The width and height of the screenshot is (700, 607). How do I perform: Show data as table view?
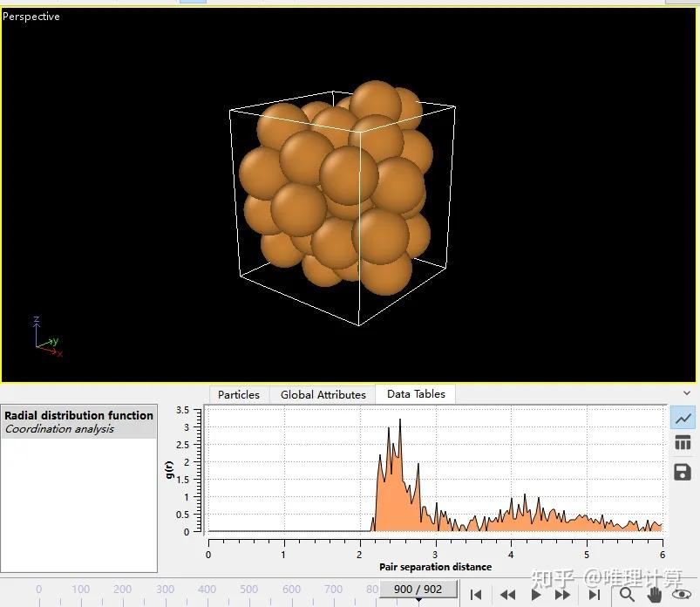point(683,444)
